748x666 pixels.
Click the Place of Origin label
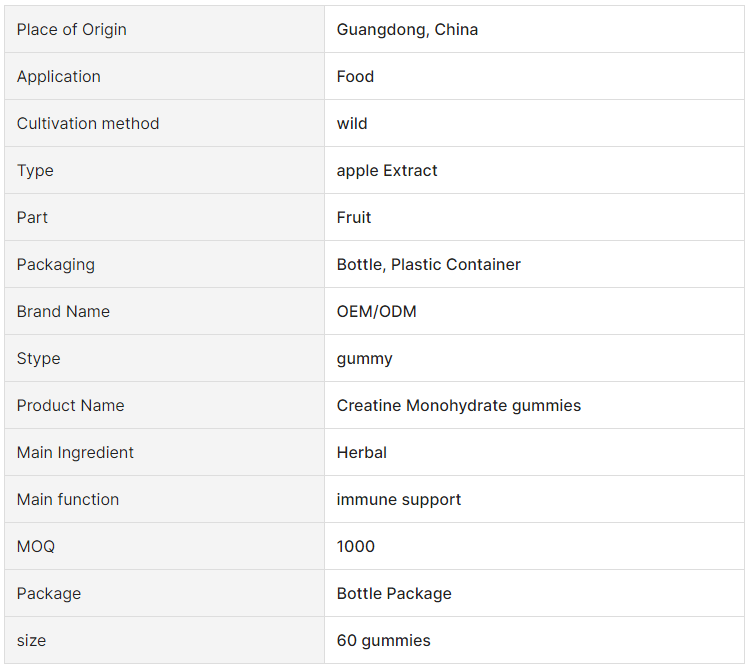coord(72,30)
